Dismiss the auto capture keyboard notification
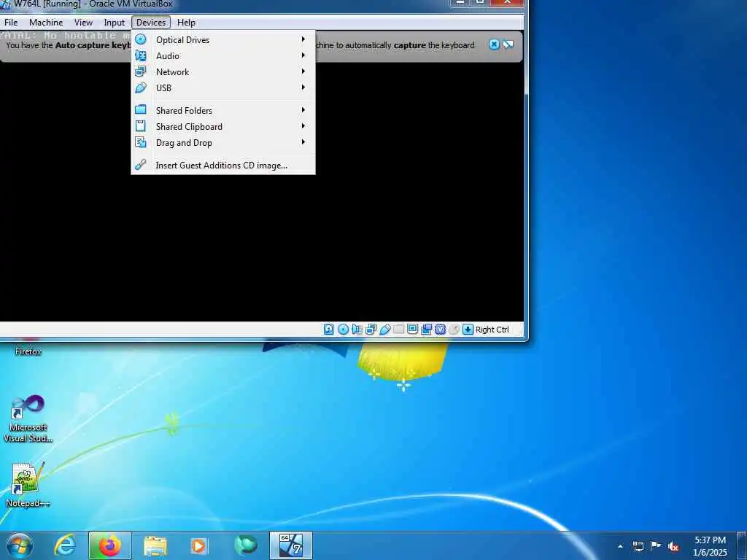Screen dimensions: 747x560 495,44
